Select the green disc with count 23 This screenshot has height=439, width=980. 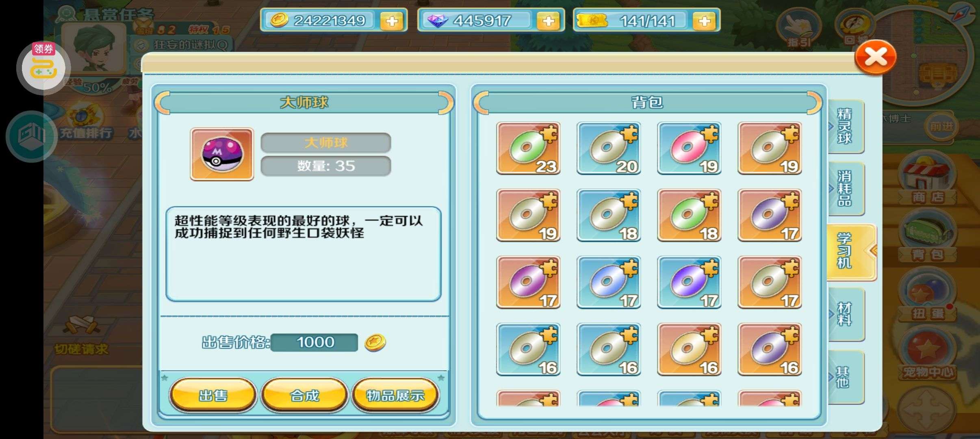(x=528, y=148)
